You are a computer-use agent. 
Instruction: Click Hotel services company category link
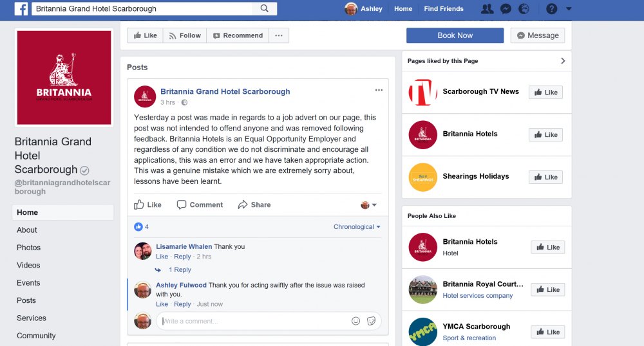[478, 296]
